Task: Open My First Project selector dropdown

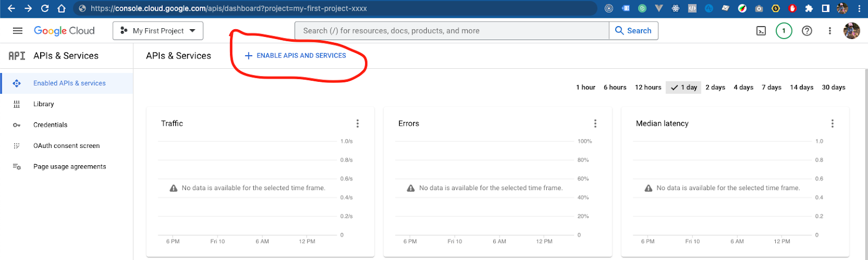Action: (158, 31)
